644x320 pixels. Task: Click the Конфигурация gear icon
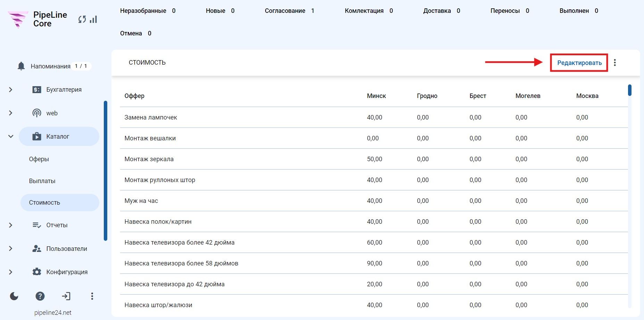tap(37, 272)
